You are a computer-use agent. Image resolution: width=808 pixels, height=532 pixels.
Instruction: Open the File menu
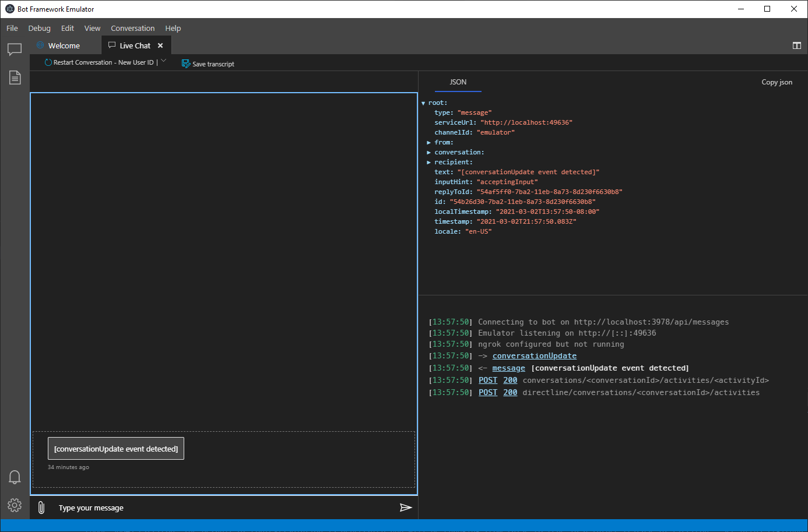tap(12, 28)
